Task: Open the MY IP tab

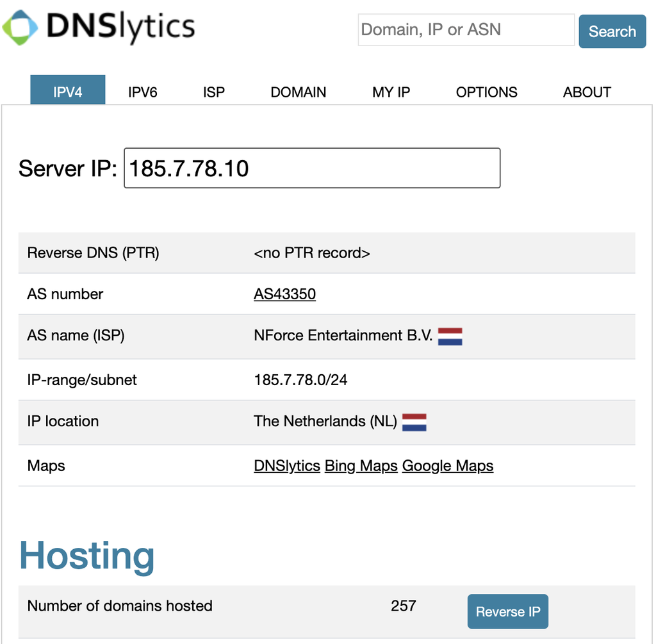Action: (391, 92)
